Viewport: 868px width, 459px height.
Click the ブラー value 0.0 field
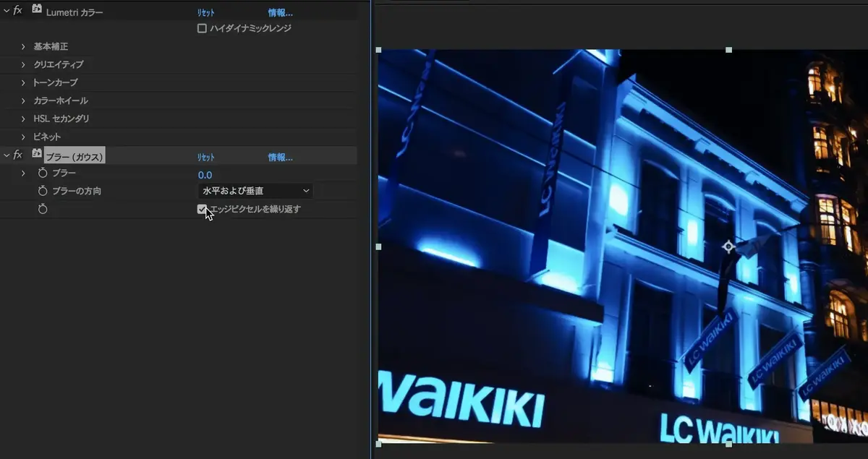click(x=205, y=175)
